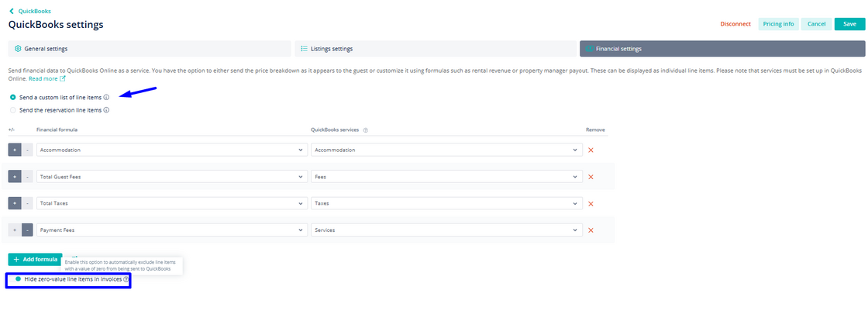The width and height of the screenshot is (868, 311).
Task: Open the Total Guest Fees formula dropdown
Action: tap(172, 177)
